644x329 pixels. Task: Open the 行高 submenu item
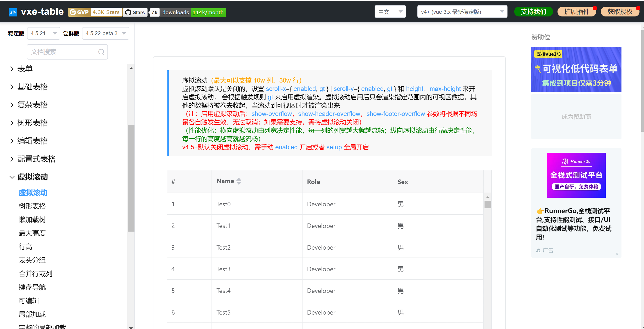[x=25, y=246]
